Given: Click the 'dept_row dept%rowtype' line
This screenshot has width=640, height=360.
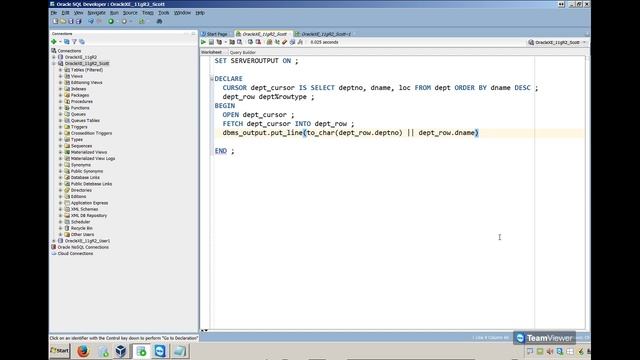Looking at the screenshot, I should coord(269,97).
